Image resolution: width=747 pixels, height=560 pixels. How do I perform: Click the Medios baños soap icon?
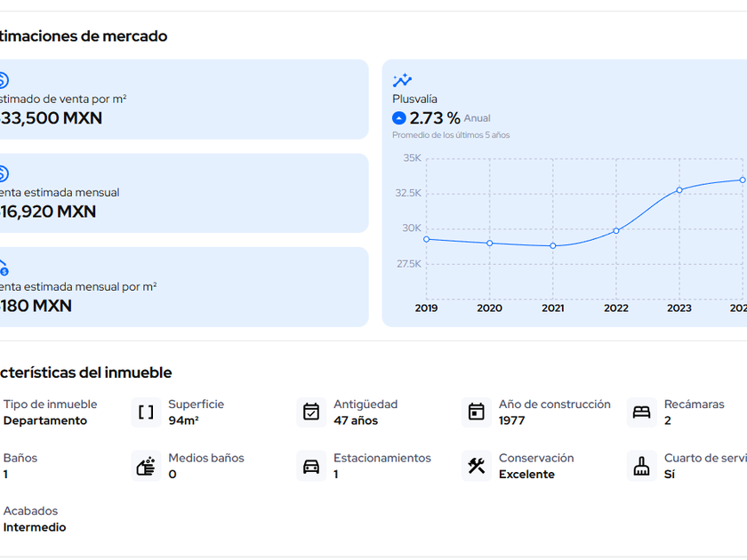(146, 466)
